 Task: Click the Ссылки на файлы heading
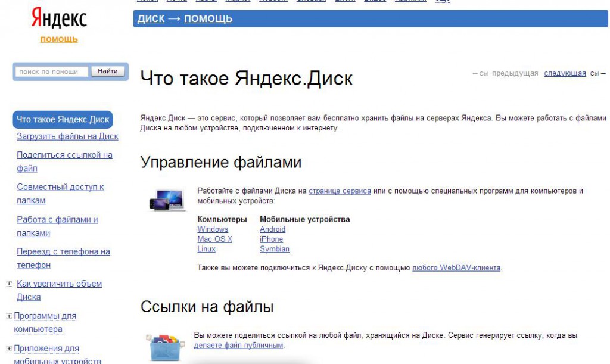tap(207, 307)
